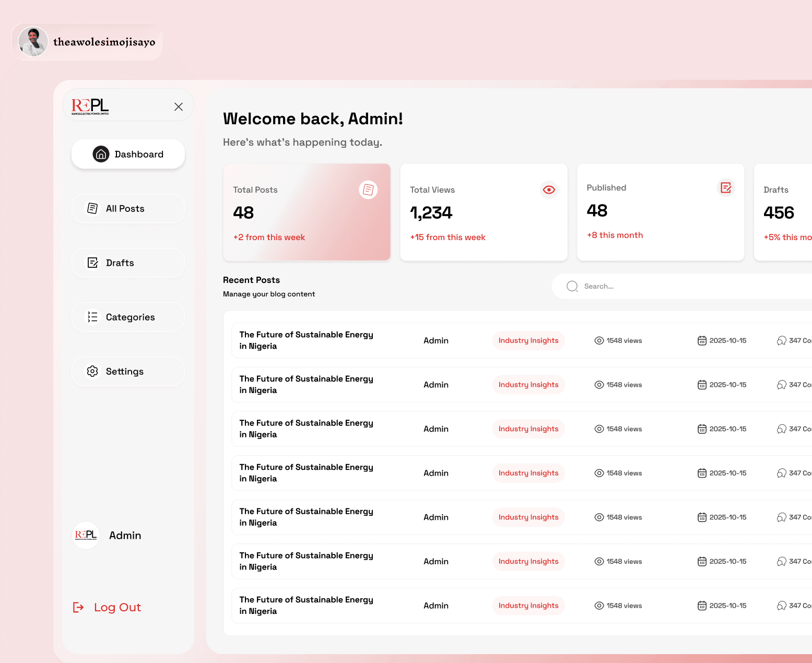812x663 pixels.
Task: Click the All Posts document icon
Action: tap(92, 208)
